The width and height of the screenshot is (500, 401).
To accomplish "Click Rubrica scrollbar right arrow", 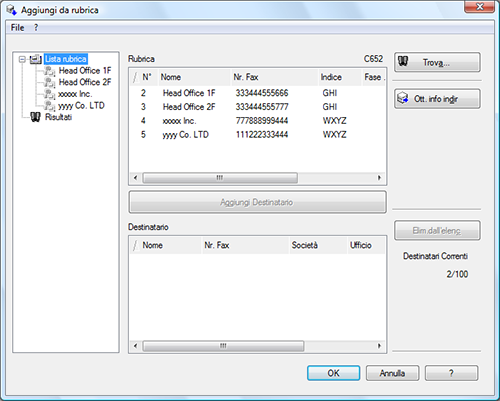I will (379, 178).
